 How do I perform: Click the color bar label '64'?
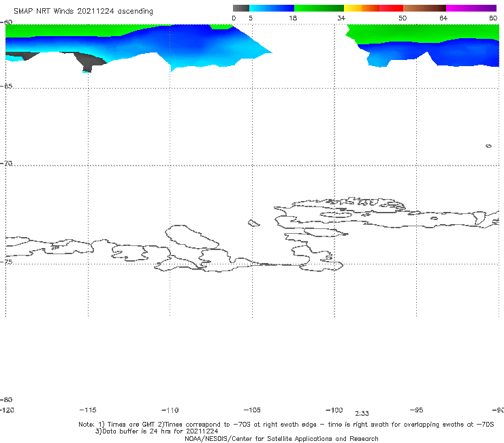pos(443,18)
